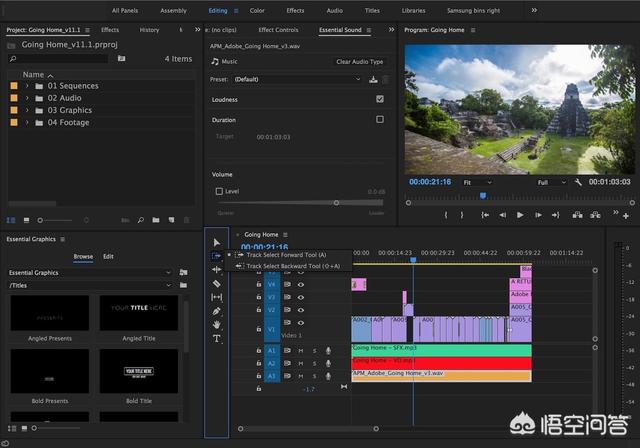This screenshot has height=448, width=640.
Task: Step back one frame in Program monitor
Action: click(502, 215)
